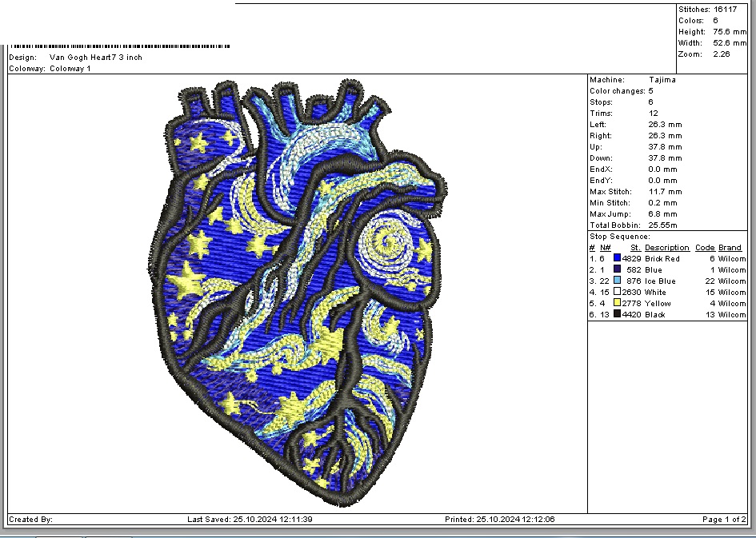Click the color swatch beside Brick Red
This screenshot has height=538, width=756.
(x=617, y=258)
